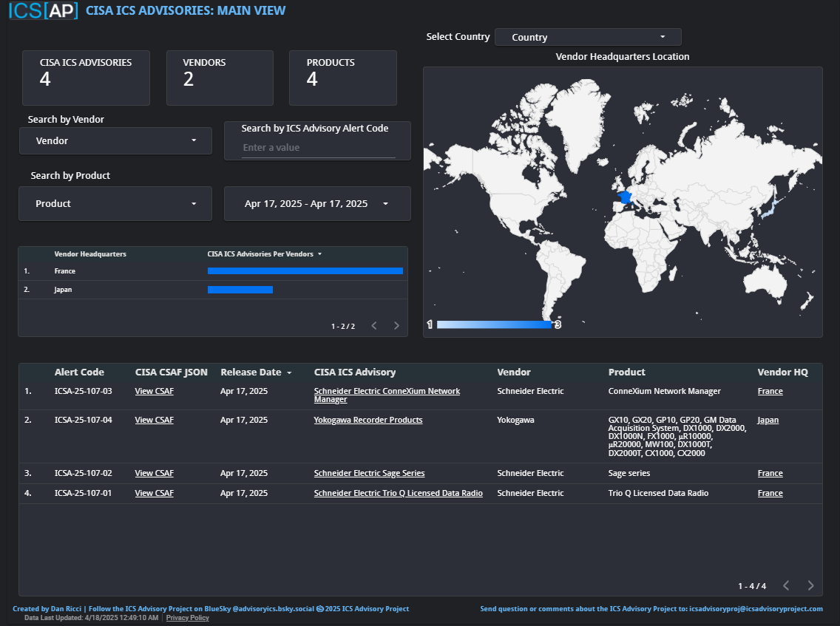Click Japan highlighted on the world map
The image size is (840, 626).
pos(769,210)
